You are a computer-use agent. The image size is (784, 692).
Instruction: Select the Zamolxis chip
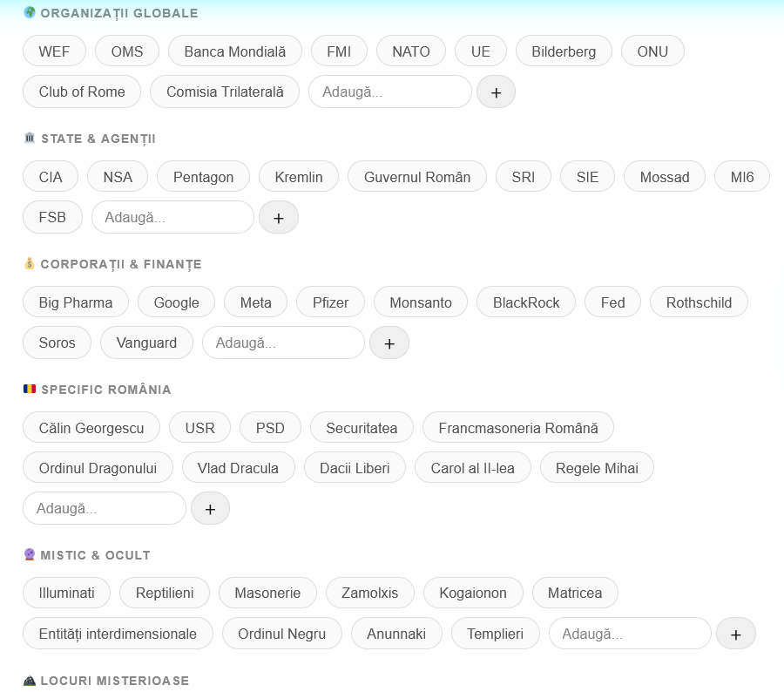369,593
